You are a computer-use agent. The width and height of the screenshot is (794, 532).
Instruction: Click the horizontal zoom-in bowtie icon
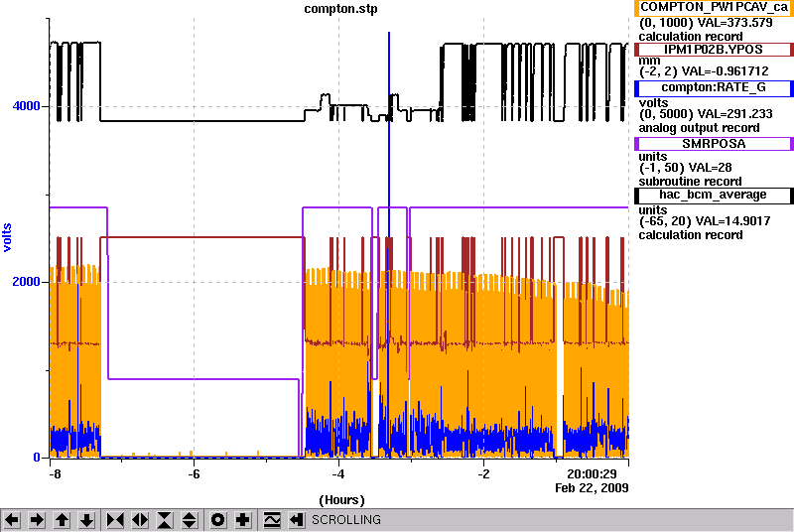(115, 520)
